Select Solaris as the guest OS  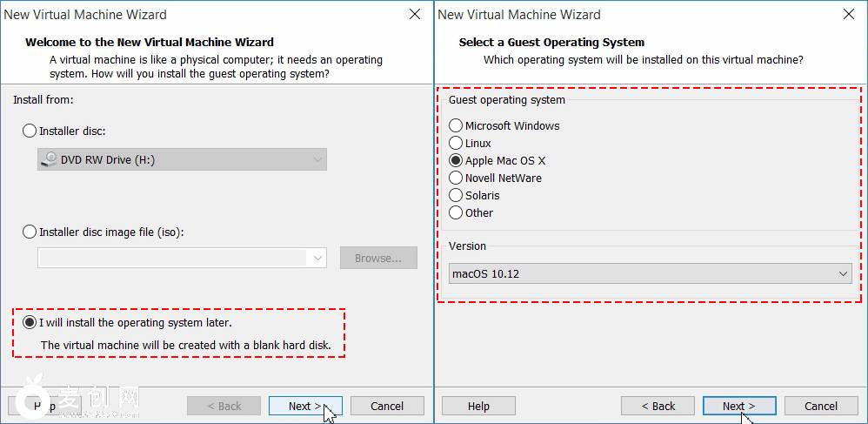pyautogui.click(x=456, y=196)
